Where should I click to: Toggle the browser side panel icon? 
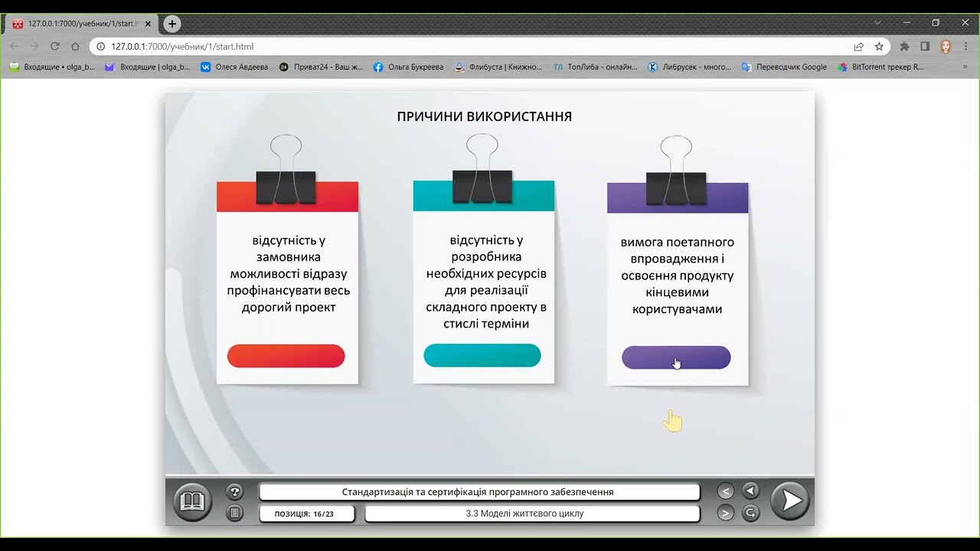(x=925, y=46)
